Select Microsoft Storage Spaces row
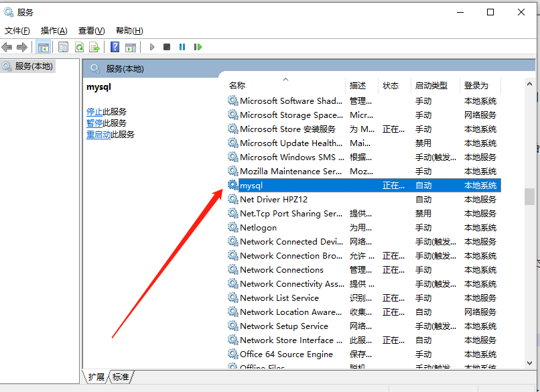Viewport: 540px width, 392px height. (x=364, y=115)
